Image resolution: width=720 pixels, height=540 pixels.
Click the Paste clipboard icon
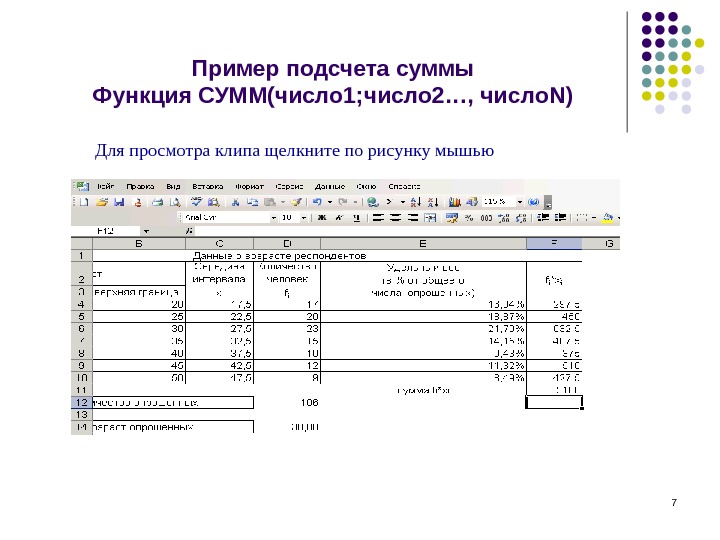click(270, 202)
